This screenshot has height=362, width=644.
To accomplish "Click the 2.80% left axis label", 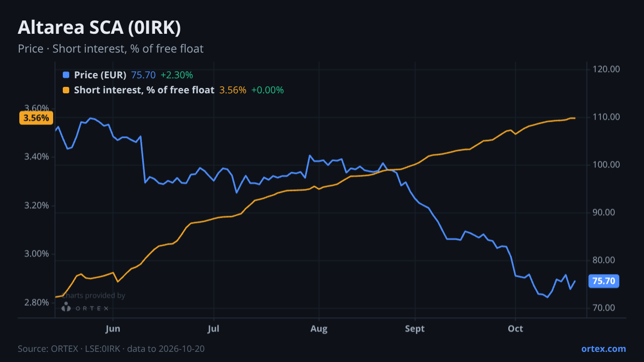I will pos(36,303).
